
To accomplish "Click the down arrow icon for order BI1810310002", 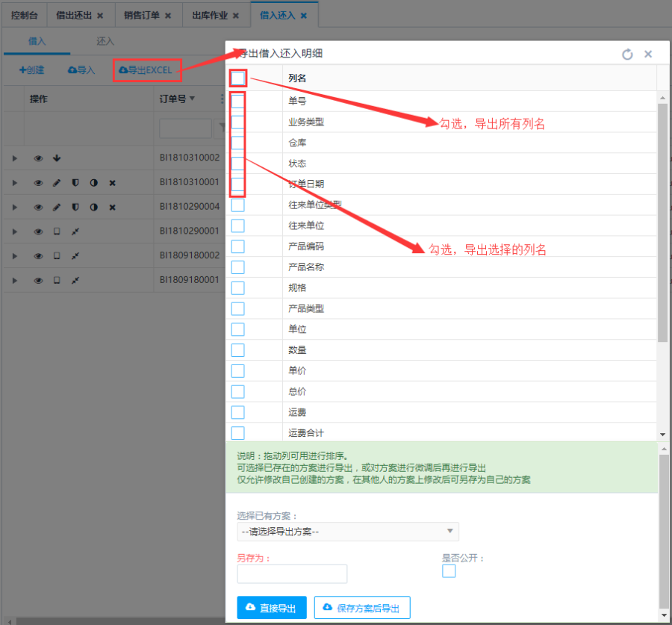I will 57,158.
